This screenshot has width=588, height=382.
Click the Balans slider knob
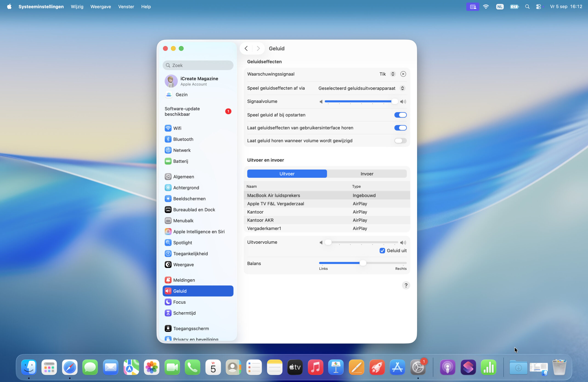coord(363,263)
